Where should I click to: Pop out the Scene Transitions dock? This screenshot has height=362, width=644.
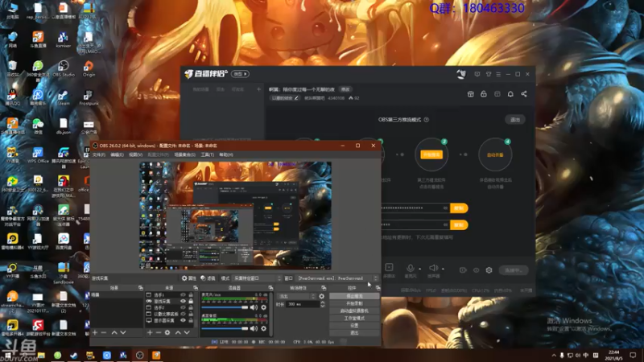[x=324, y=288]
